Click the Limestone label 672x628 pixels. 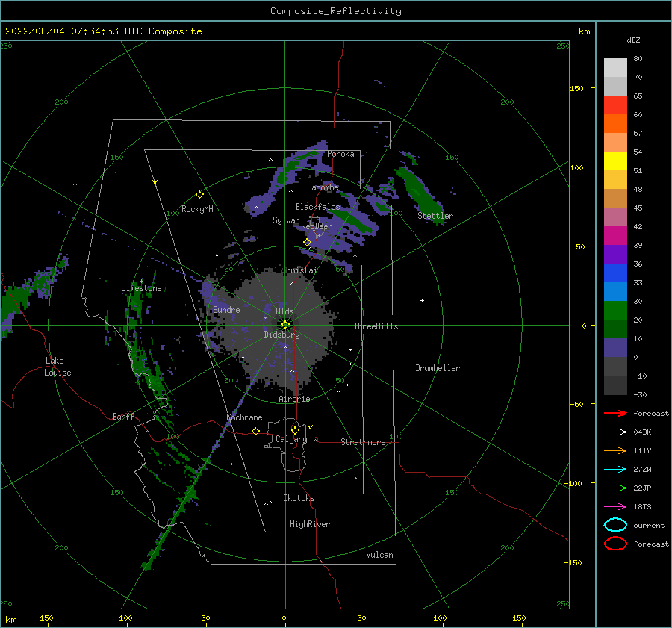click(x=141, y=288)
